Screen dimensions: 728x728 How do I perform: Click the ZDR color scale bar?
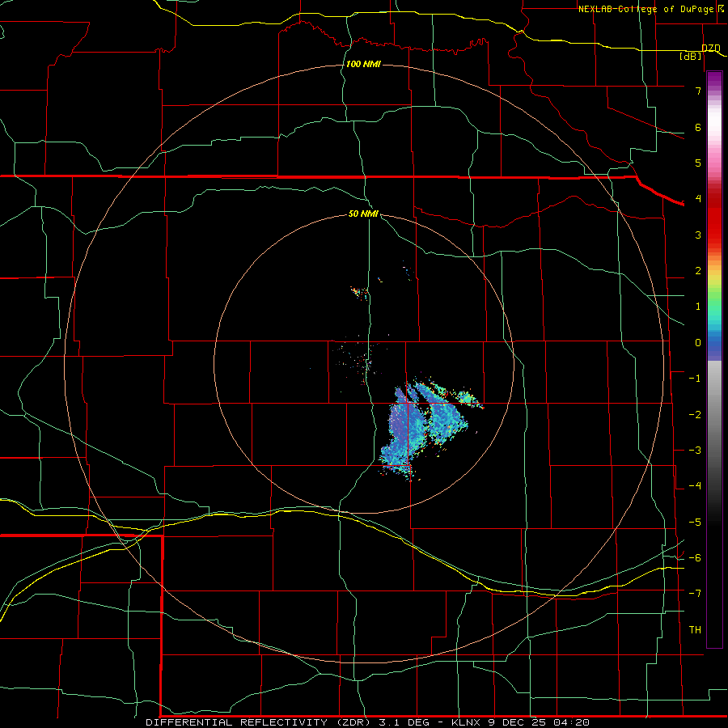[x=714, y=359]
